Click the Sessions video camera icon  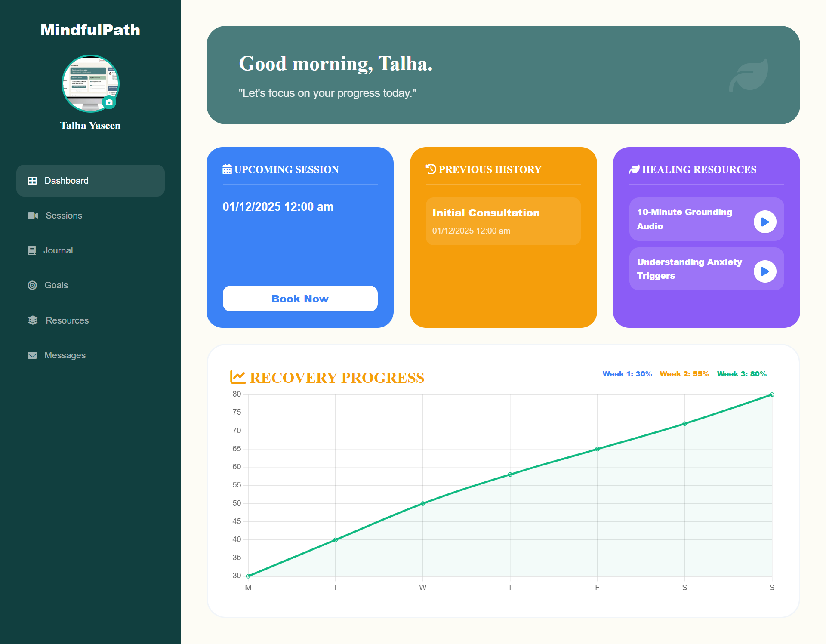click(x=33, y=216)
